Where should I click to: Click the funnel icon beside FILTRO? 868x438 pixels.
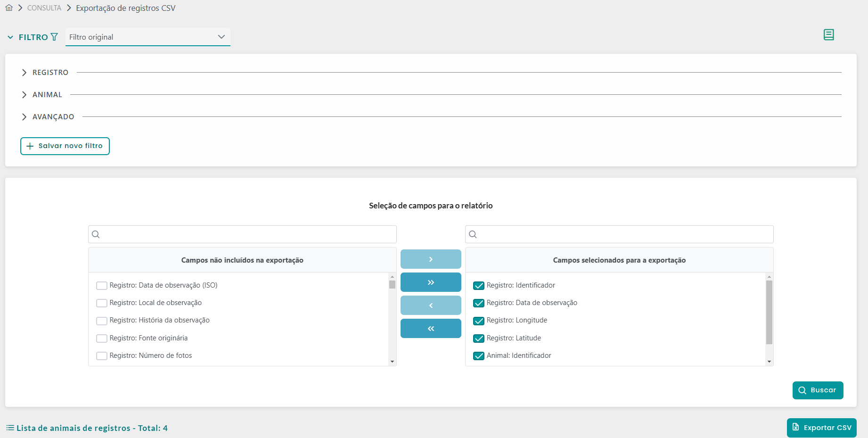pyautogui.click(x=54, y=37)
